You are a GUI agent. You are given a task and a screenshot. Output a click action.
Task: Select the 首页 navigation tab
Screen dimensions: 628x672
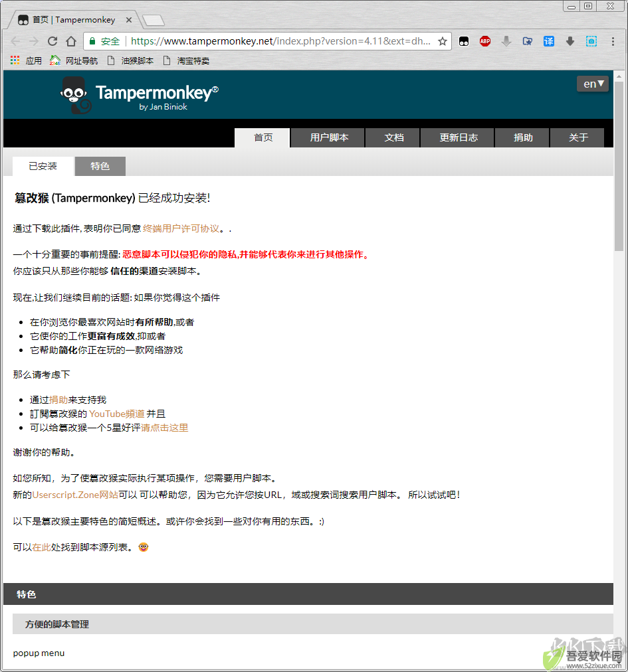click(262, 137)
